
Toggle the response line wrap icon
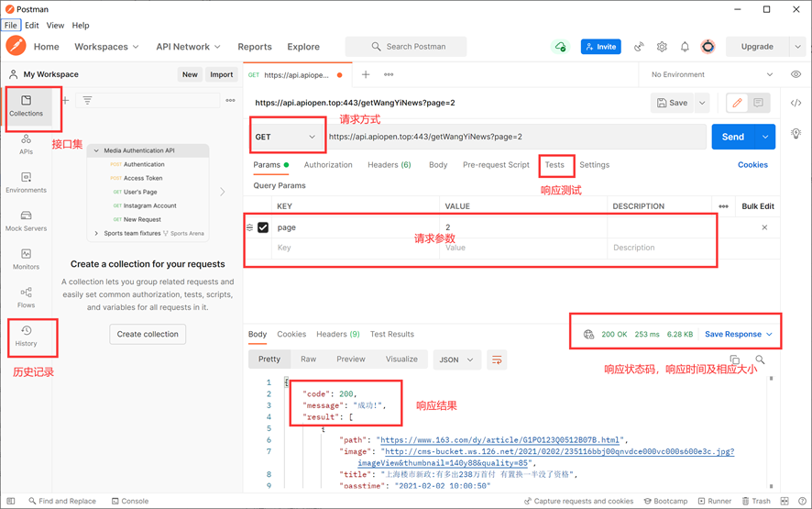[497, 360]
